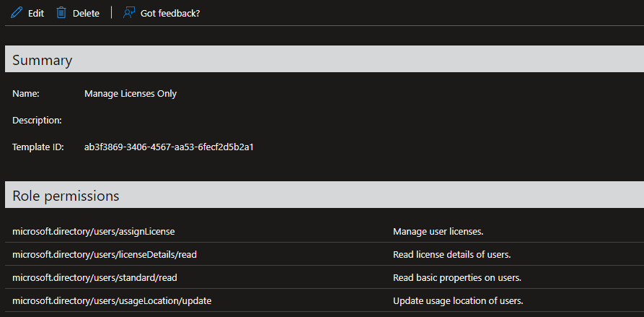This screenshot has width=644, height=317.
Task: Click 'Read license details of users.' text
Action: [452, 255]
